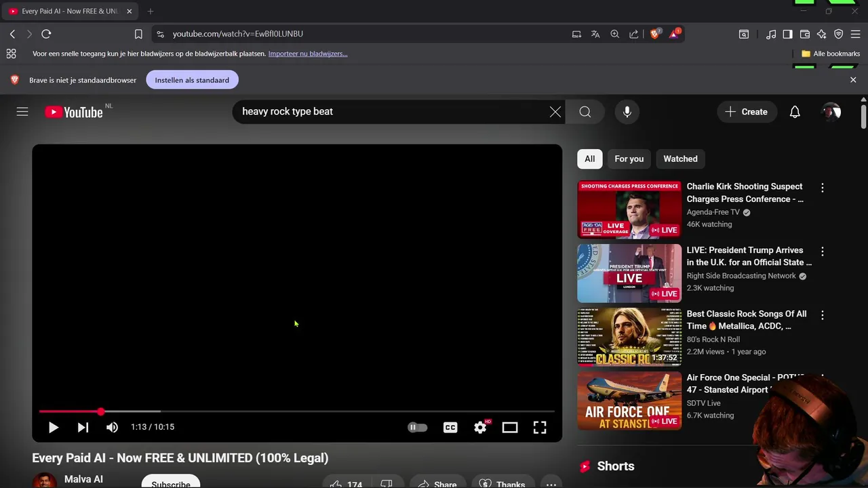Like the video with 174 likes
The height and width of the screenshot is (488, 868).
click(346, 484)
